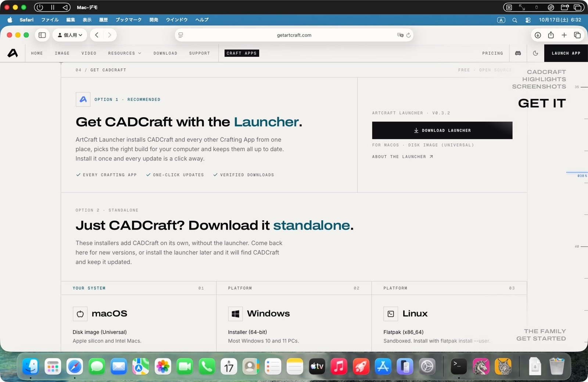Show Safari downloads icon
The height and width of the screenshot is (382, 588).
538,35
